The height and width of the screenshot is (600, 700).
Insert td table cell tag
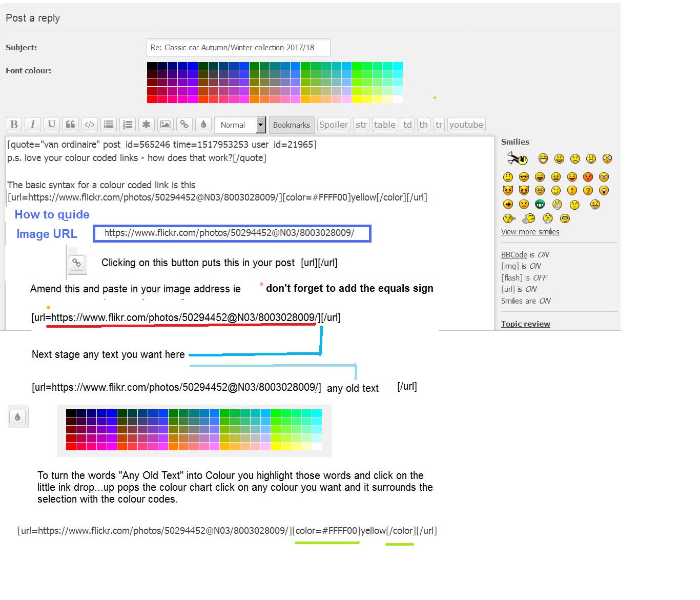point(407,125)
